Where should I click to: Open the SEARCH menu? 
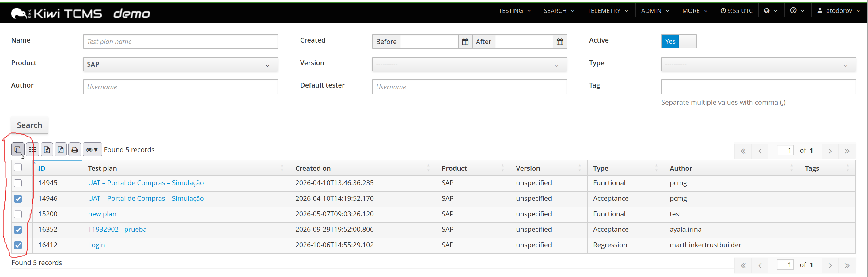pos(559,11)
